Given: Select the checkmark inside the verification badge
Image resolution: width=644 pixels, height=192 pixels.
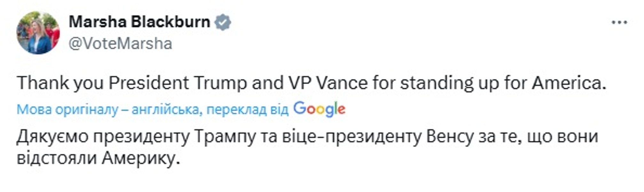Looking at the screenshot, I should click(x=222, y=22).
